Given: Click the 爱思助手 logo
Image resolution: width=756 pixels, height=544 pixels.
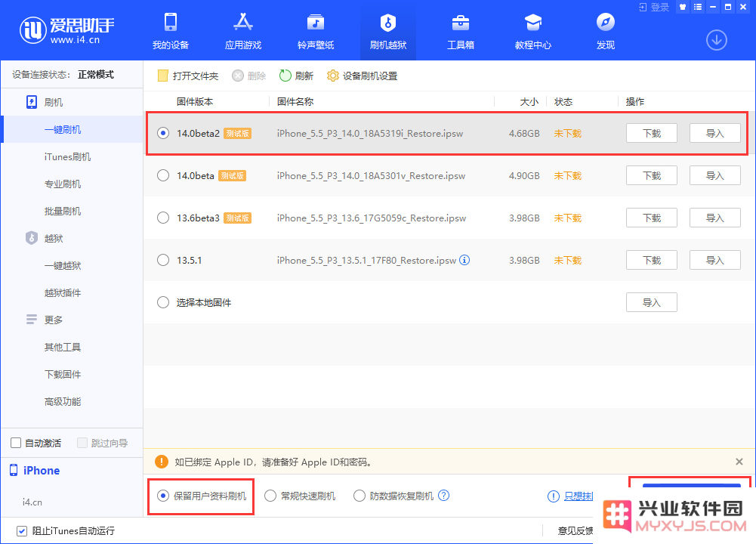Looking at the screenshot, I should [x=67, y=30].
